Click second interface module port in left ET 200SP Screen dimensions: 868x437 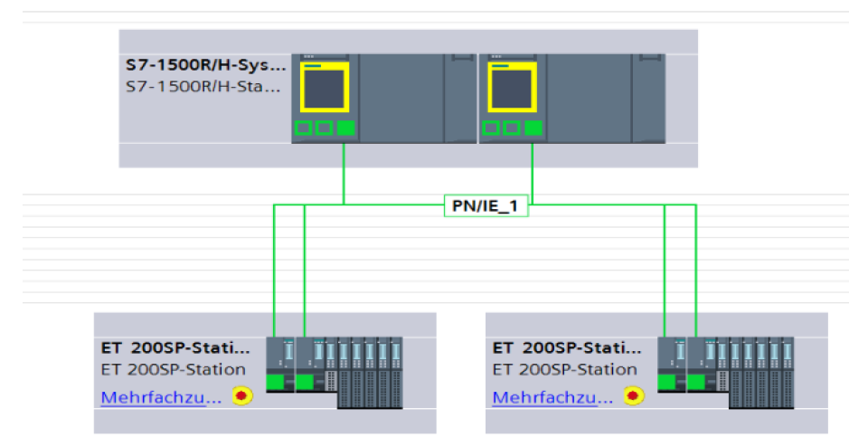pos(305,382)
